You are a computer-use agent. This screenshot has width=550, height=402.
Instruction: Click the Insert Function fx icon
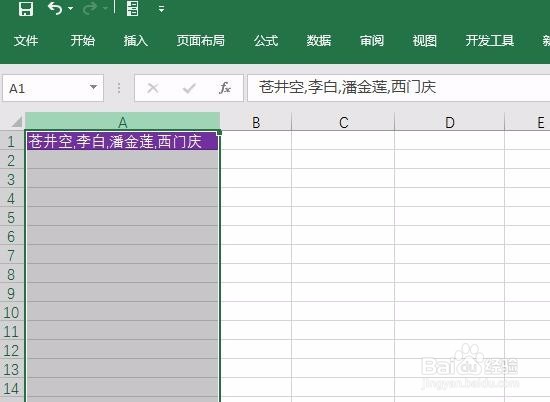pyautogui.click(x=224, y=88)
